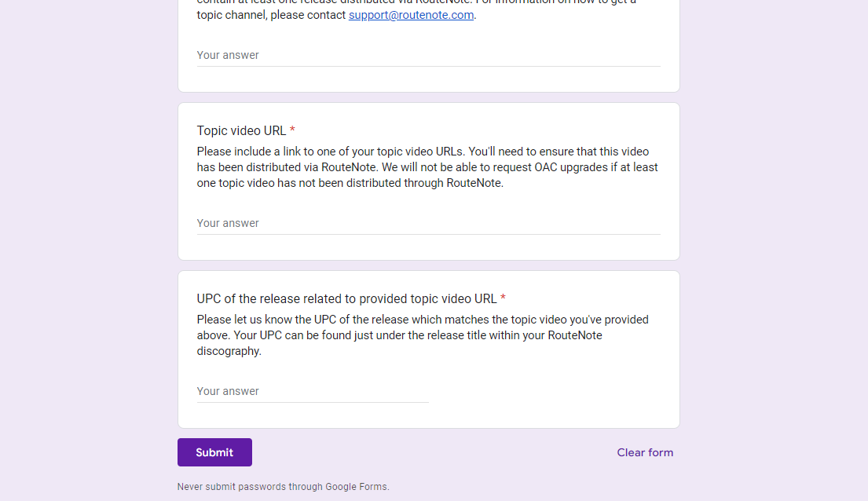Click the support@routenote.com email link

(411, 15)
